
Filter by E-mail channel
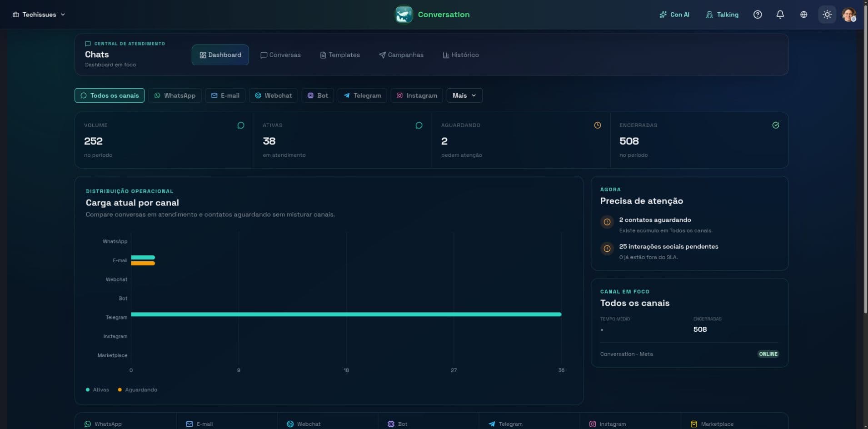tap(225, 95)
